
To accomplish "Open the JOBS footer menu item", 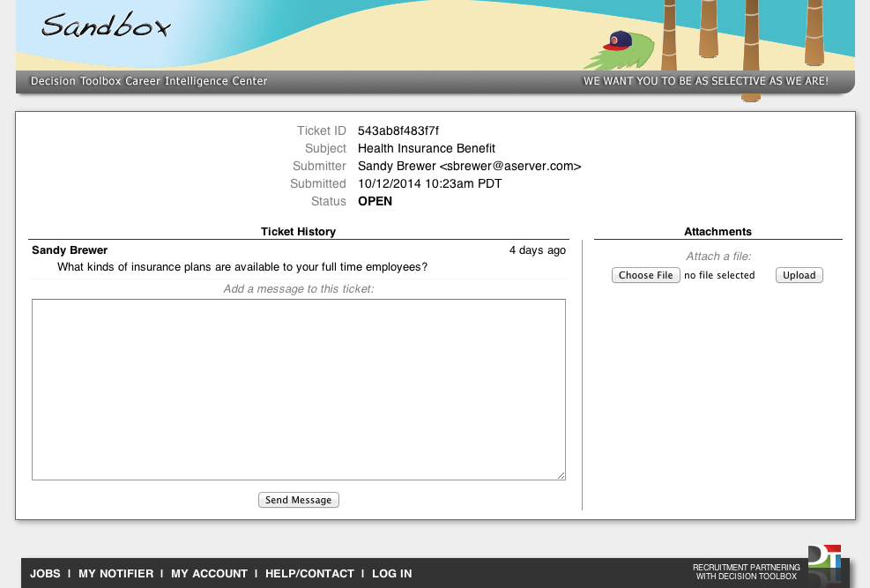I will [x=45, y=574].
